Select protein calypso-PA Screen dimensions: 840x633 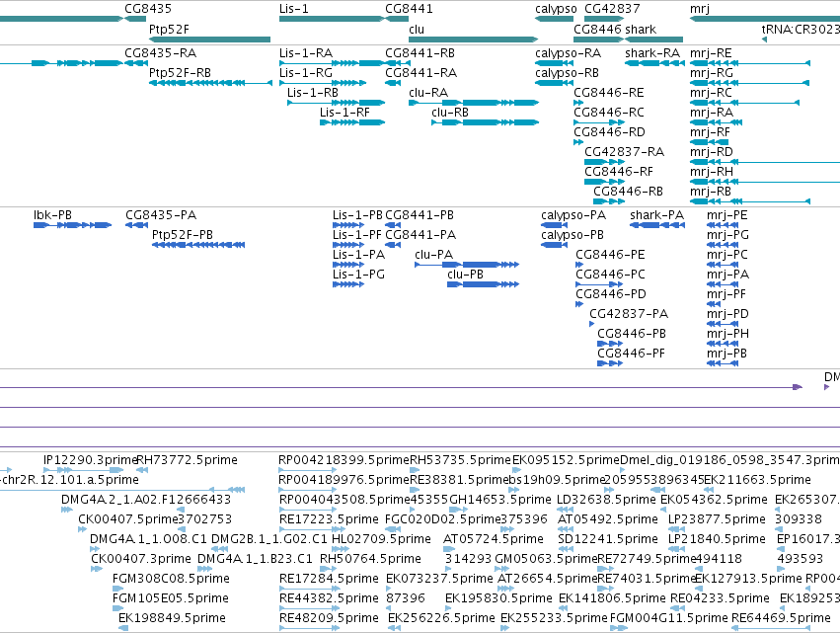pyautogui.click(x=573, y=215)
